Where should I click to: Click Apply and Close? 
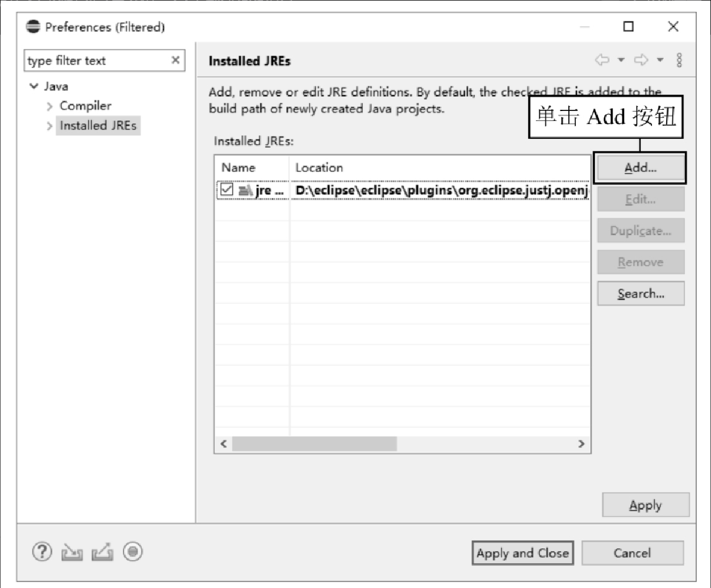pyautogui.click(x=523, y=553)
